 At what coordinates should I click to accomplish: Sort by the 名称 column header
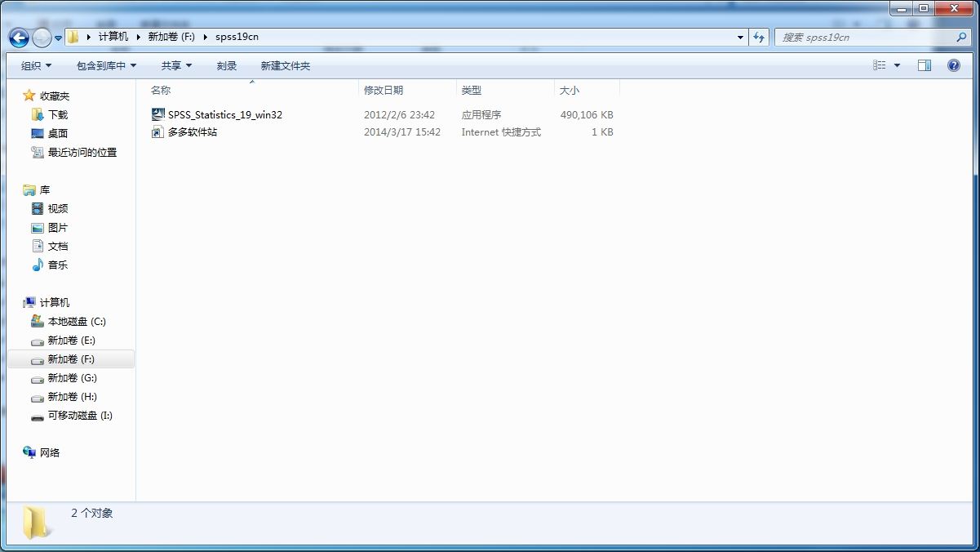pos(161,90)
